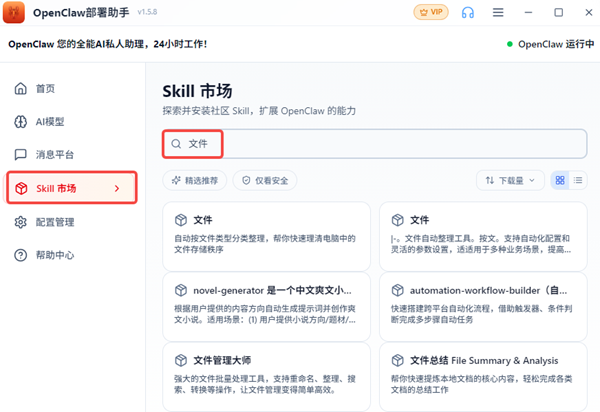Click the cube icon on 文件管理大师 card

tap(181, 360)
